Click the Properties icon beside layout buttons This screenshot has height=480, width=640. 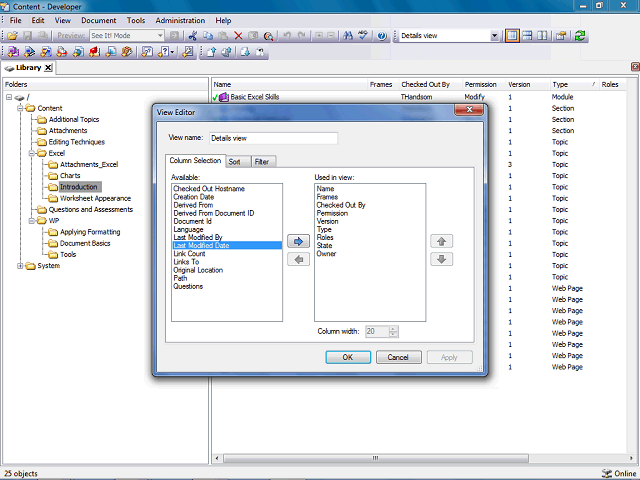coord(561,36)
